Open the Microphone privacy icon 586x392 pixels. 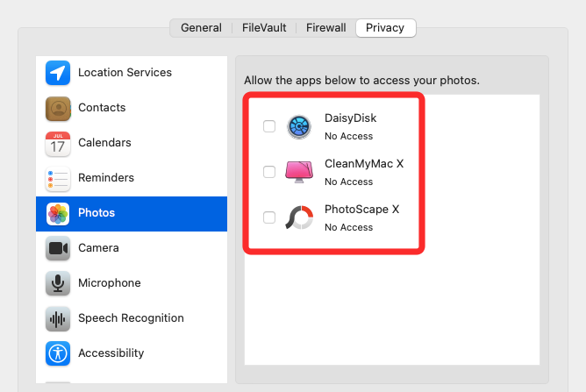[x=58, y=283]
